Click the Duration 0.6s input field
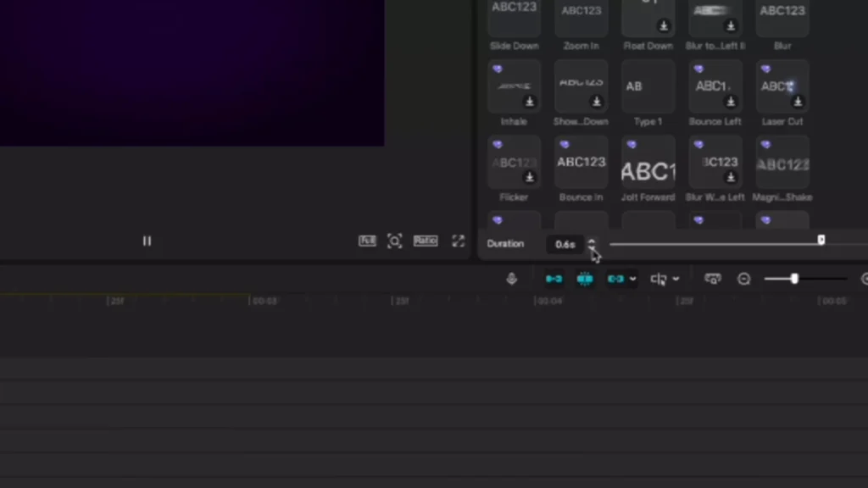868x488 pixels. pos(565,244)
